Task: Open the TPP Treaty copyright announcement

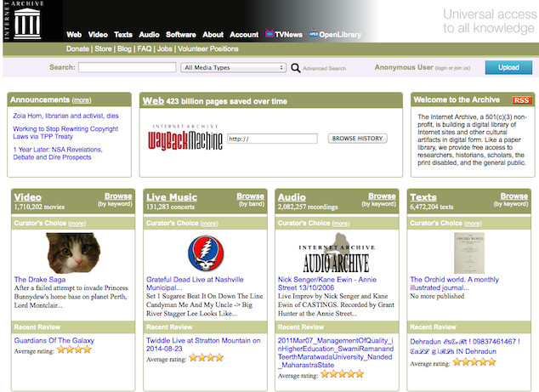Action: click(65, 133)
